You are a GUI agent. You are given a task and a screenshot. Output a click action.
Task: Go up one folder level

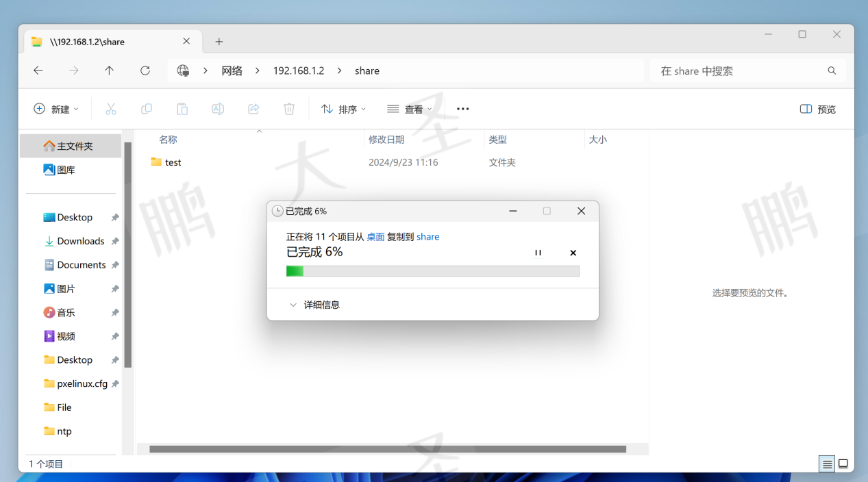pyautogui.click(x=109, y=71)
